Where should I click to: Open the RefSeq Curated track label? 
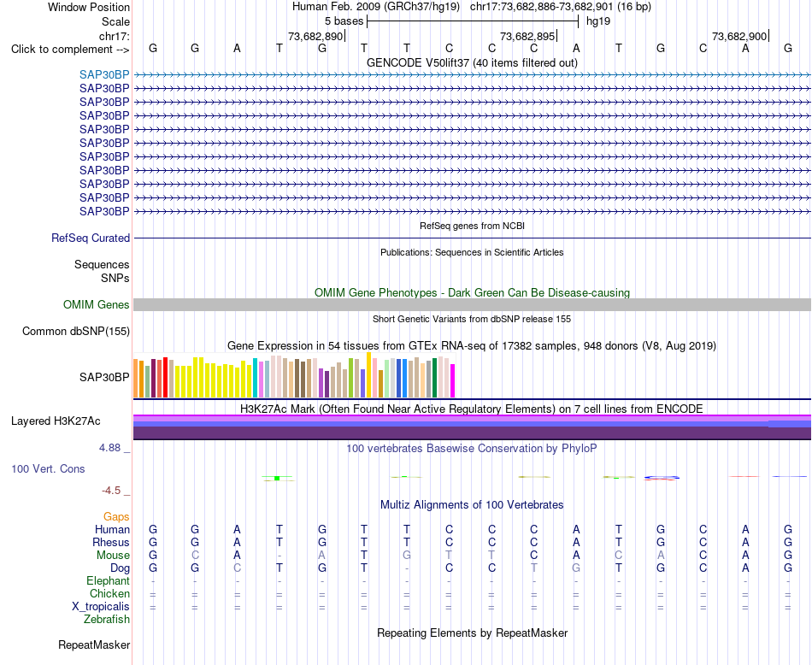[91, 238]
